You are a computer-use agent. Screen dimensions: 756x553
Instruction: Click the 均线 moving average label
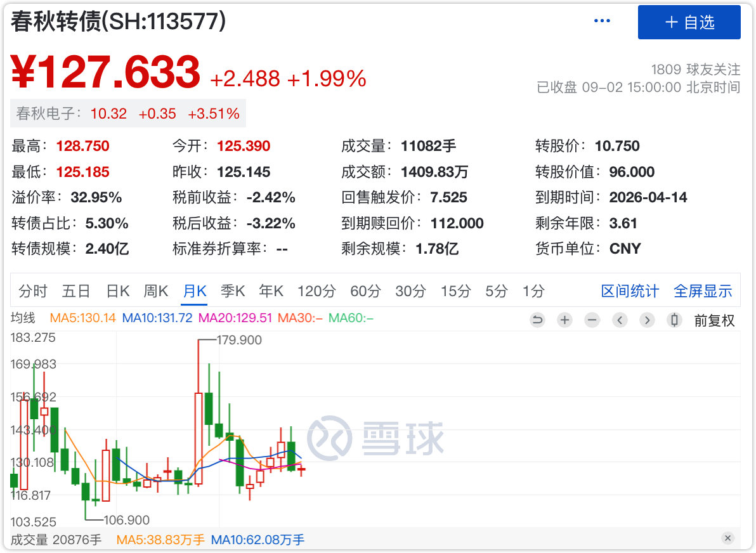coord(23,318)
